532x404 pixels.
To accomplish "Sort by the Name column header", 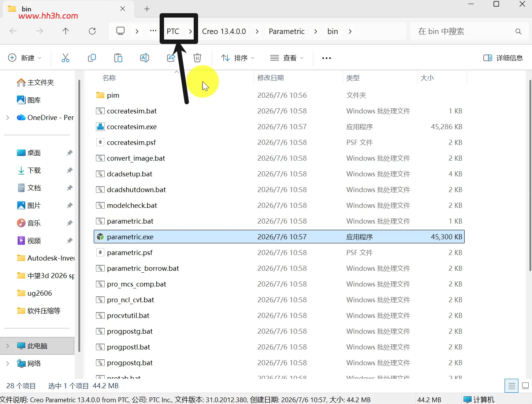I will click(109, 78).
